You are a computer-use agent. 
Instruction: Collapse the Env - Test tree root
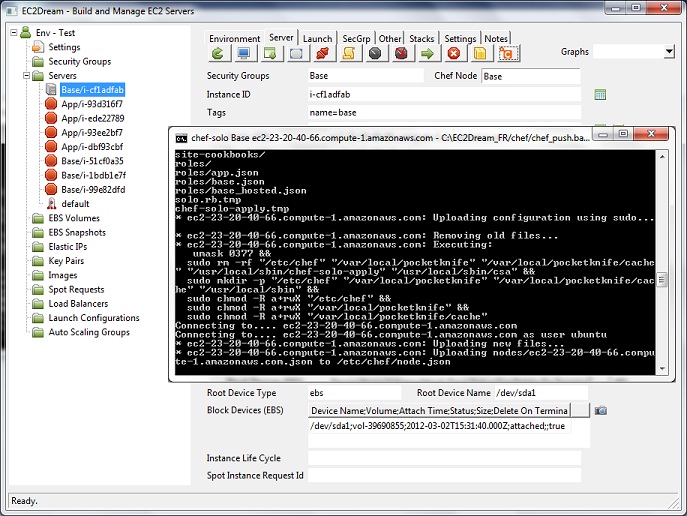14,32
